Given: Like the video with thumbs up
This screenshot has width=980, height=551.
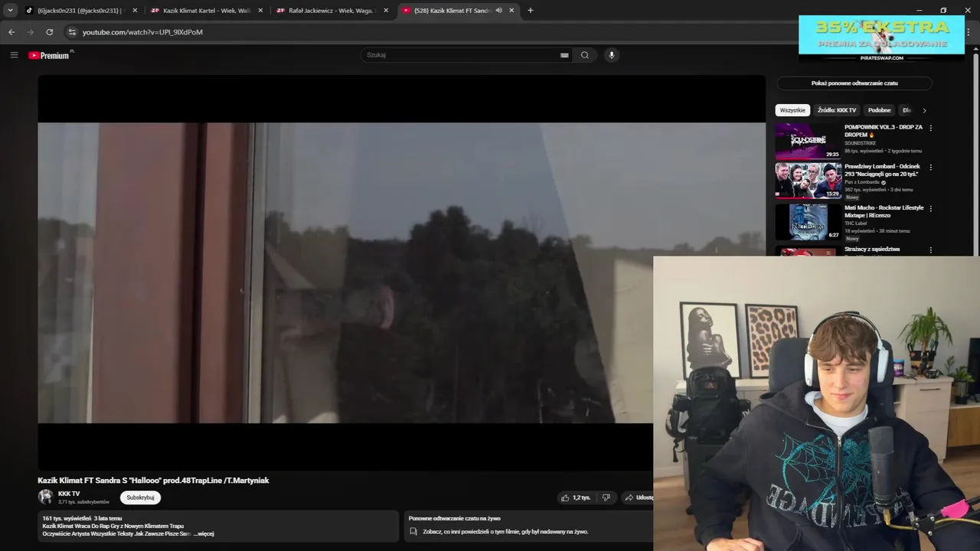Looking at the screenshot, I should pos(575,497).
